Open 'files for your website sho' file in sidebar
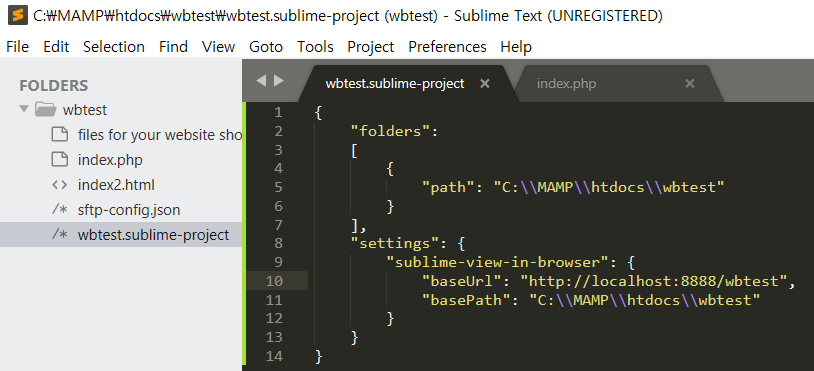Screen dimensions: 814x371 coord(160,135)
